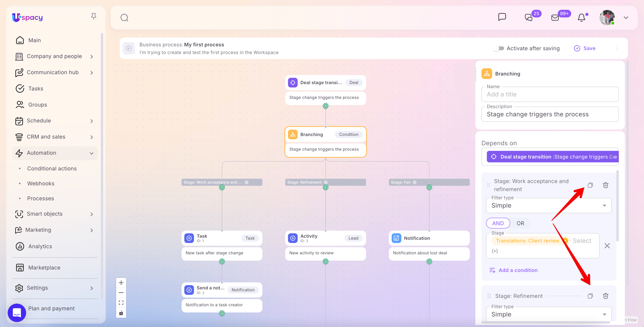Insert variable using the {+} icon
The image size is (644, 327).
(495, 251)
